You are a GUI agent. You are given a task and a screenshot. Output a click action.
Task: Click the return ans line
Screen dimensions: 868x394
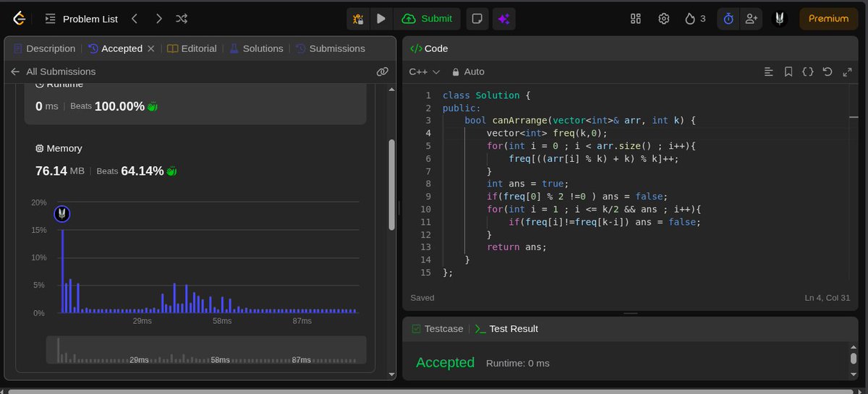516,247
